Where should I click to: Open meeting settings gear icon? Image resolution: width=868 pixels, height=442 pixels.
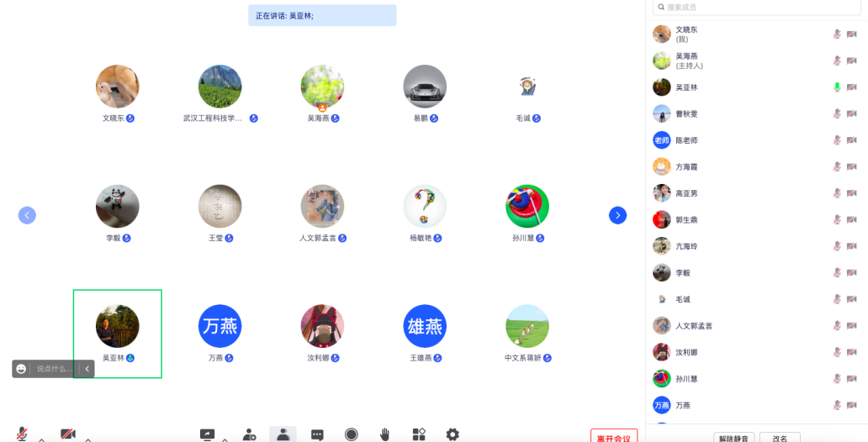(453, 434)
